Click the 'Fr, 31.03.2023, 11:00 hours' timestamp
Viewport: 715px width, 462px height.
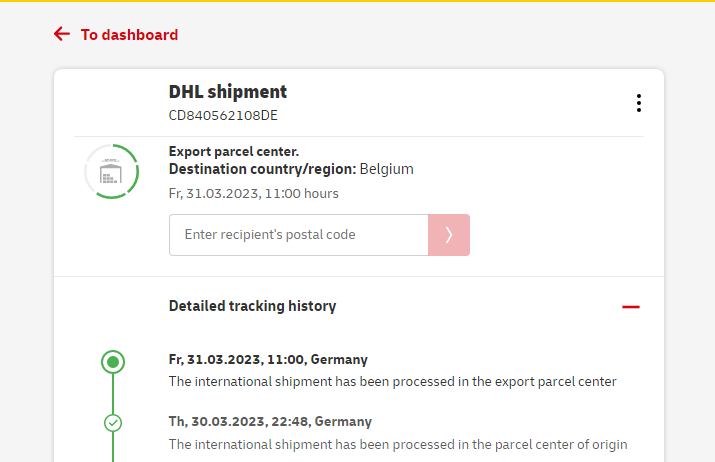click(x=254, y=193)
